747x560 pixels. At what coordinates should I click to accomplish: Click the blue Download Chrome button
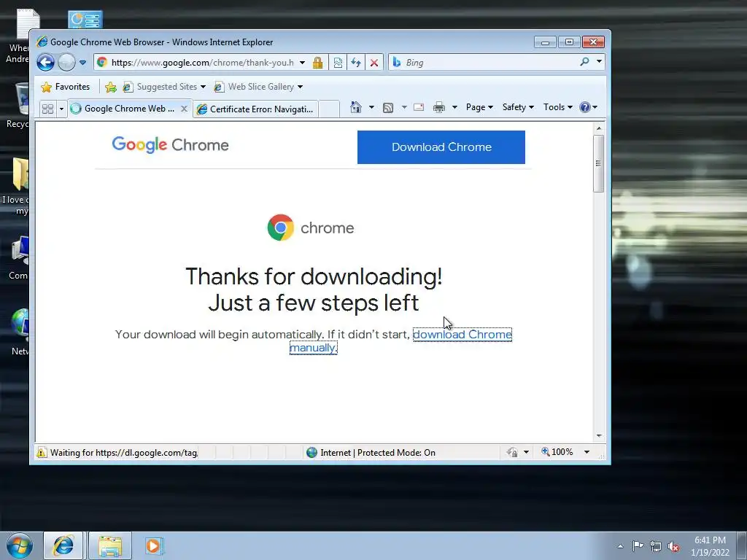[441, 147]
